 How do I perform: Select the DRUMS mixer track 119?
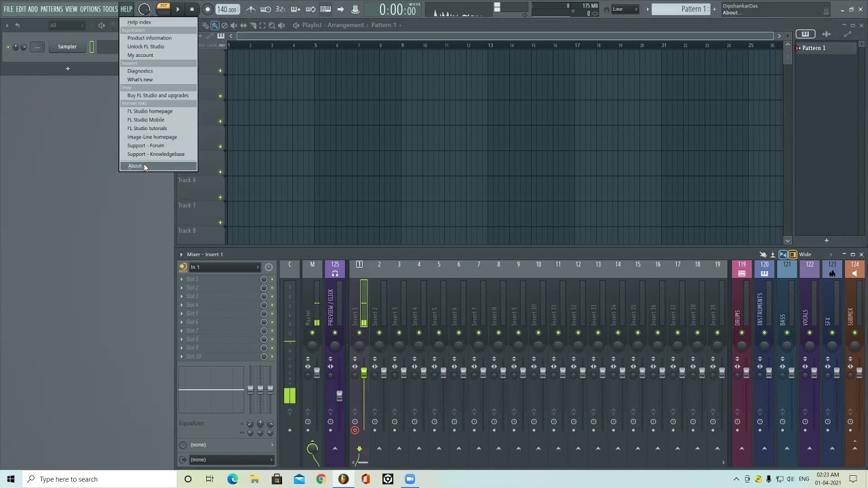(742, 270)
